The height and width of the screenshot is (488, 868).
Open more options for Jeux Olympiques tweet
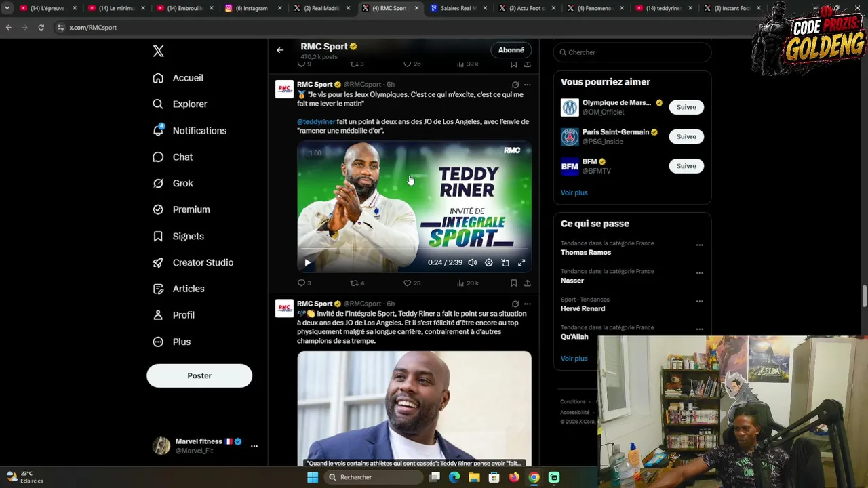[528, 85]
